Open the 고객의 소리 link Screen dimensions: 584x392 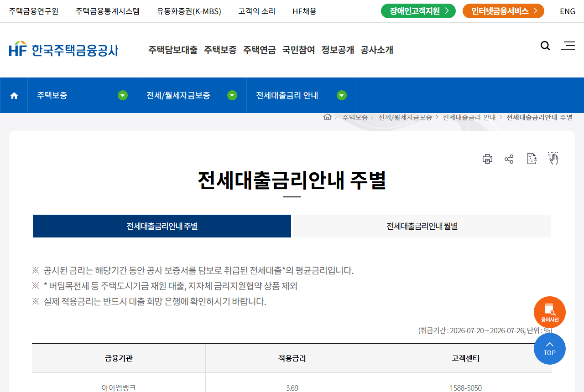pyautogui.click(x=257, y=11)
